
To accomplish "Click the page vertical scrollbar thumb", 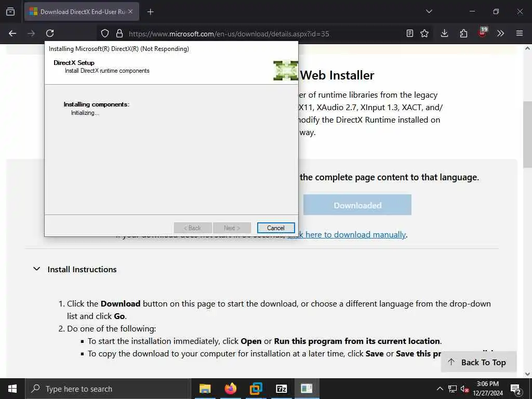I will [x=527, y=135].
